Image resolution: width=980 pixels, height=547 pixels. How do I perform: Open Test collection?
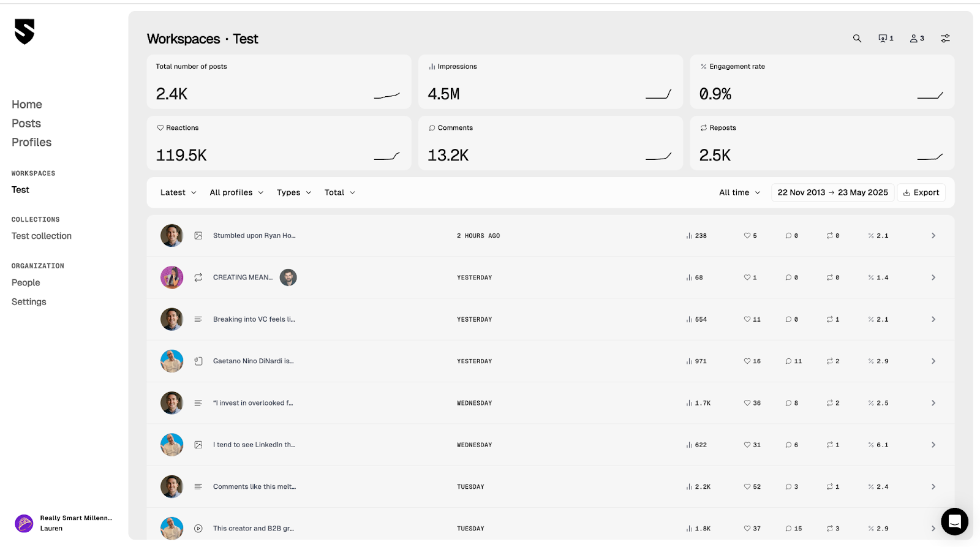pyautogui.click(x=42, y=236)
